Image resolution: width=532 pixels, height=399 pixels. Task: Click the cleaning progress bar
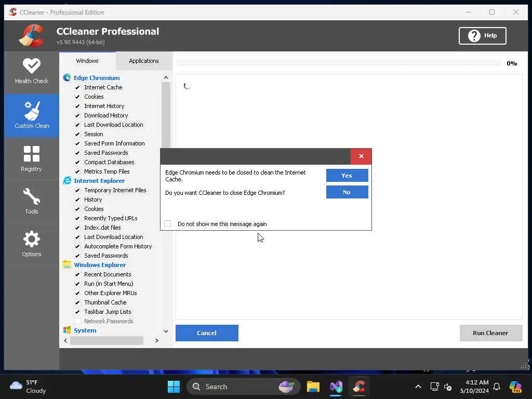tap(339, 63)
